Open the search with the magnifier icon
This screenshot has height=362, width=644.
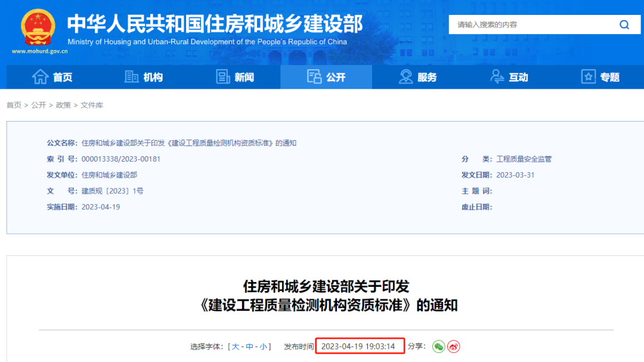[x=624, y=24]
